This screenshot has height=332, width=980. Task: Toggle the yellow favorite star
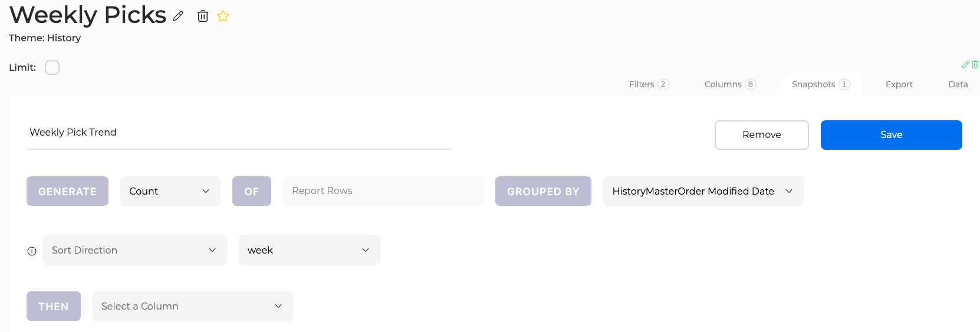click(223, 17)
